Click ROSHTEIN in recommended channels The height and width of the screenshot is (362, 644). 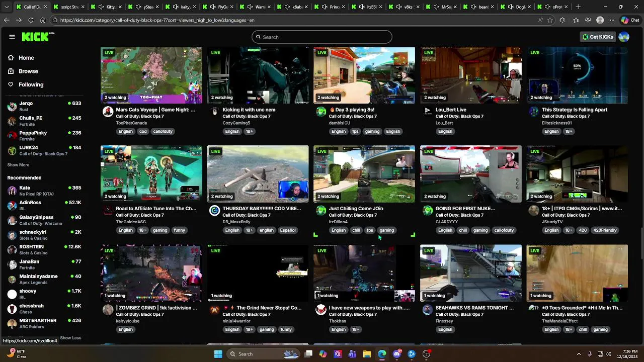click(44, 249)
